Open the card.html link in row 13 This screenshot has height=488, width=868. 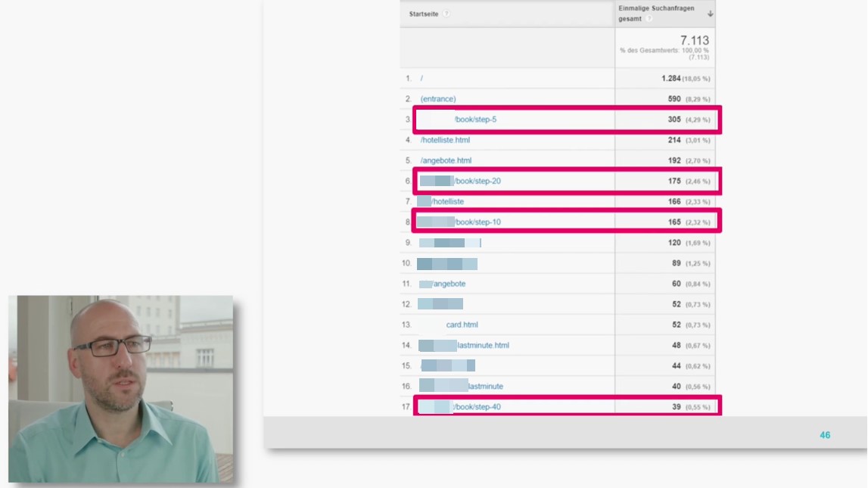click(x=462, y=325)
